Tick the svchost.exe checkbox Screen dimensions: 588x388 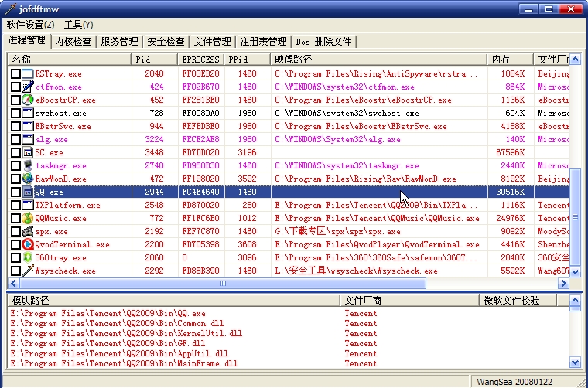click(x=15, y=114)
